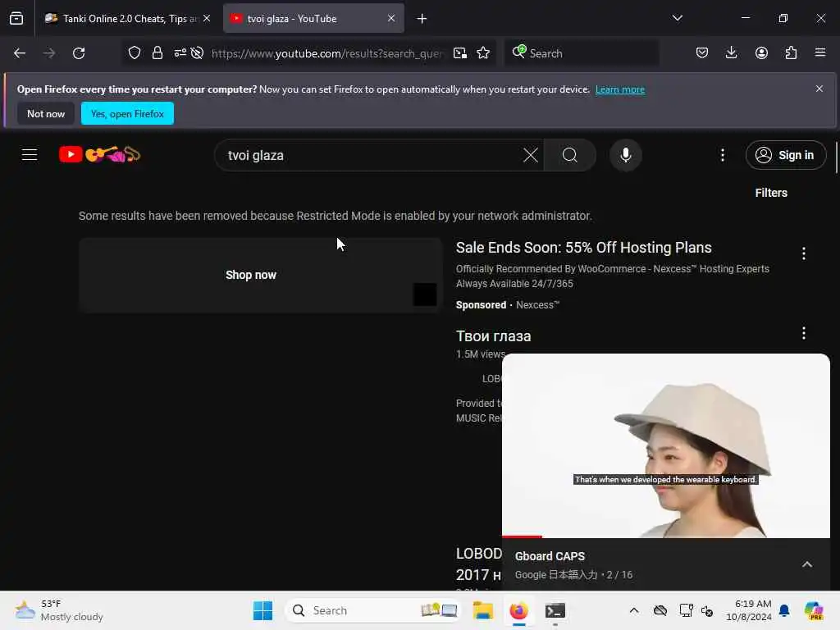Go to YouTube home via logo
Image resolution: width=840 pixels, height=630 pixels.
point(99,155)
